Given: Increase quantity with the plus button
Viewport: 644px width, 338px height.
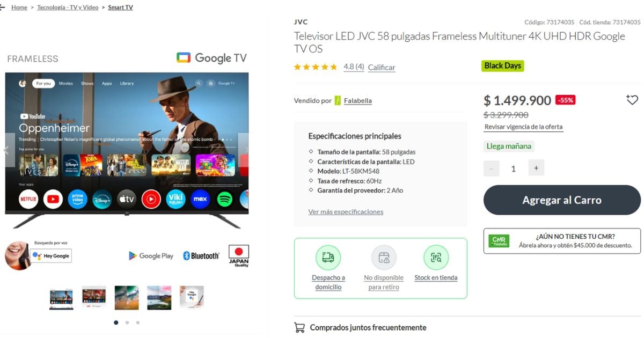Looking at the screenshot, I should [536, 168].
